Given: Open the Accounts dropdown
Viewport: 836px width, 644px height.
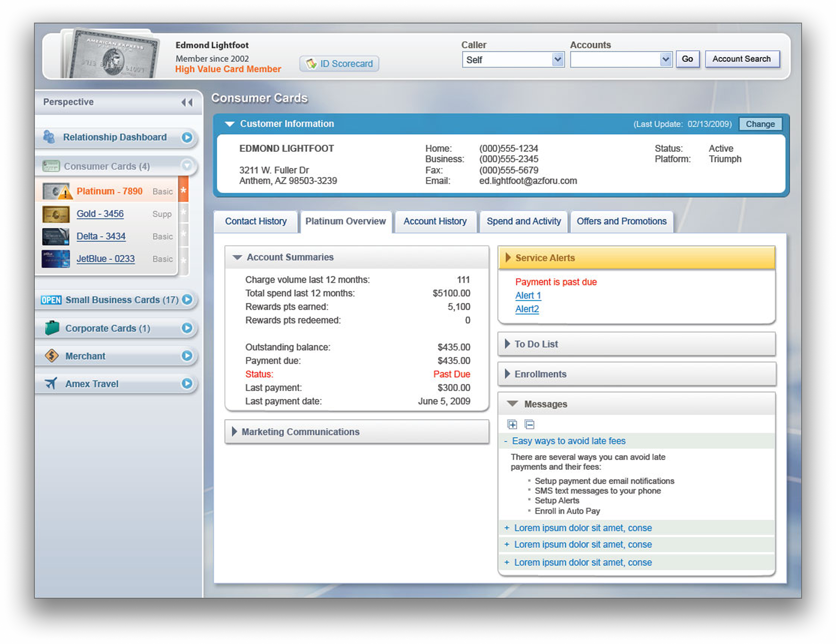Looking at the screenshot, I should [666, 59].
